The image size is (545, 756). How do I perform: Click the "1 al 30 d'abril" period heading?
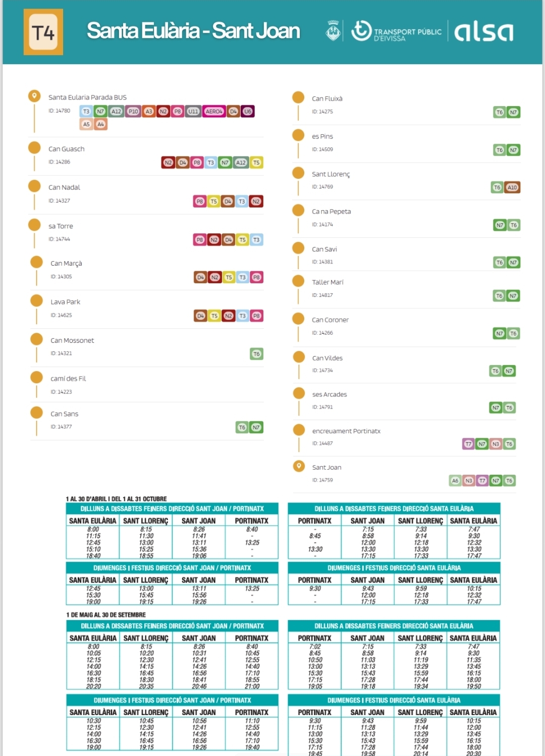116,498
